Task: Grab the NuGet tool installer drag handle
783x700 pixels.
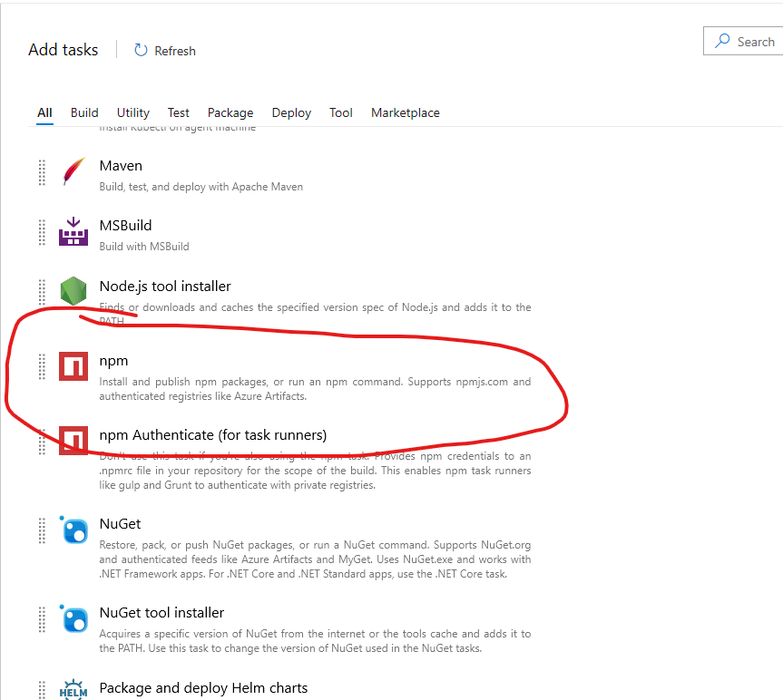Action: 42,619
